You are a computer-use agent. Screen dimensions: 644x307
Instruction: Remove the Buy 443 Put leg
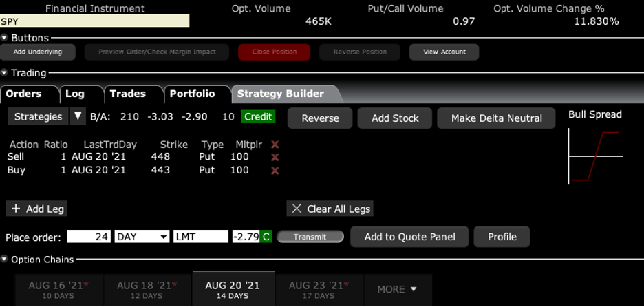(x=275, y=170)
